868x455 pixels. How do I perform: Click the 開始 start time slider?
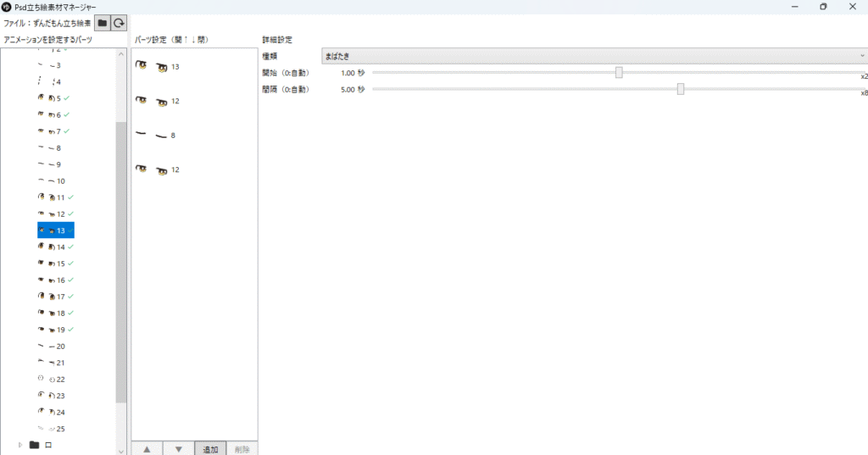click(x=620, y=73)
